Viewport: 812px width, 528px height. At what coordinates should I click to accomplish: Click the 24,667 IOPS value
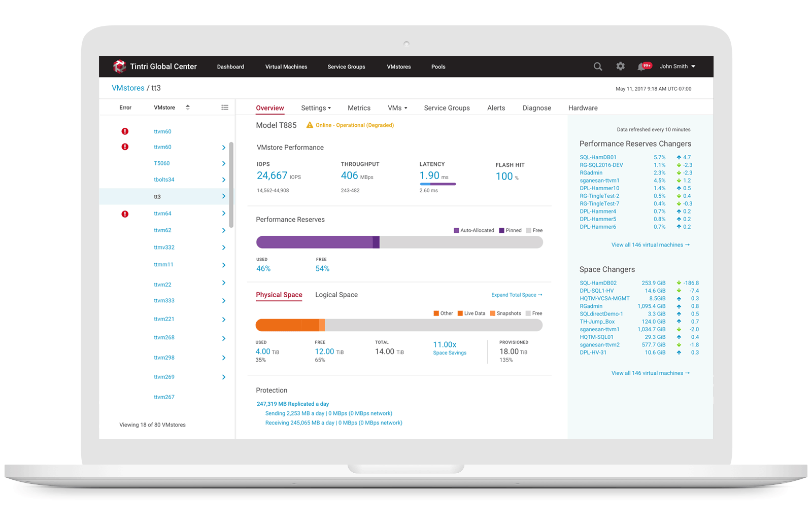coord(272,175)
